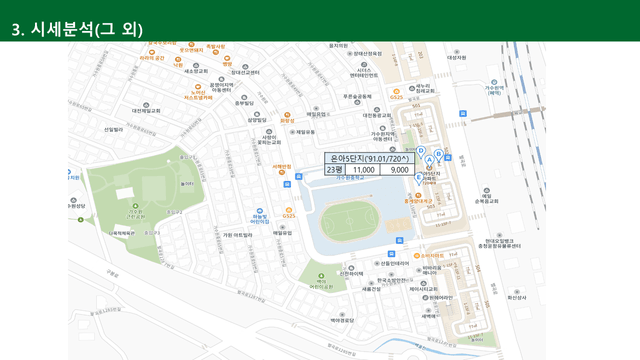Click bus stop icon below basketball court
640x360 pixels.
[x=400, y=240]
